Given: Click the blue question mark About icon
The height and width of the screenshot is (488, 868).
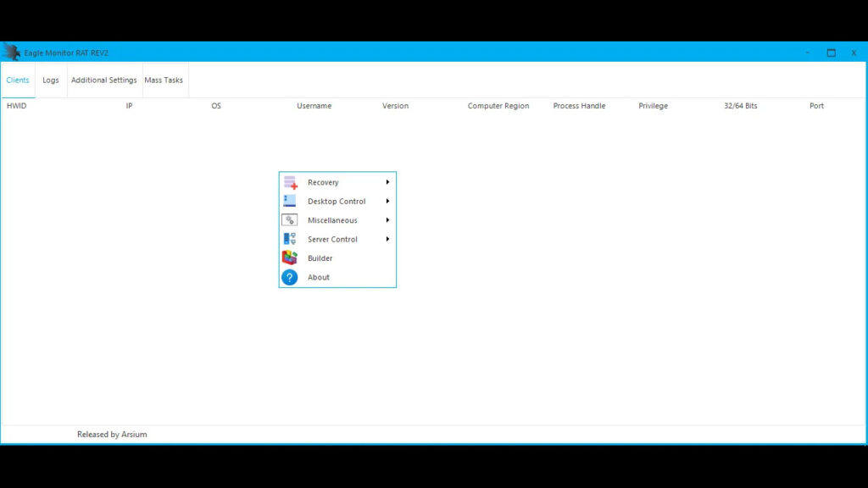Looking at the screenshot, I should pos(290,277).
